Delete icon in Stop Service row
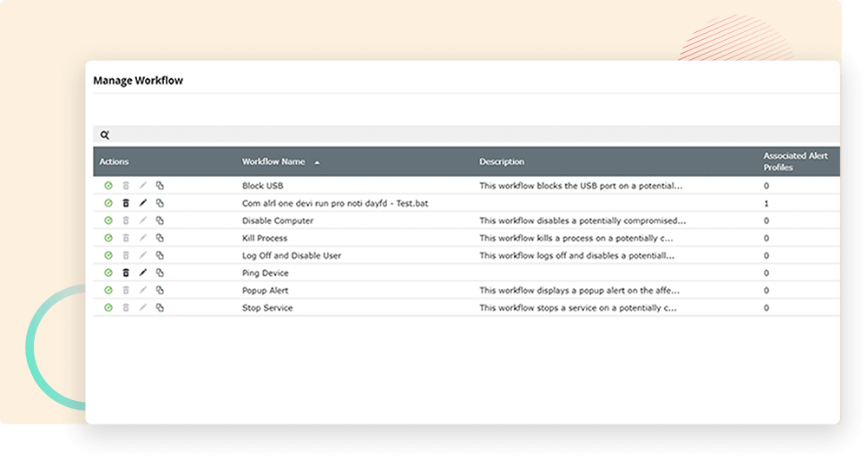The image size is (868, 460). 126,308
